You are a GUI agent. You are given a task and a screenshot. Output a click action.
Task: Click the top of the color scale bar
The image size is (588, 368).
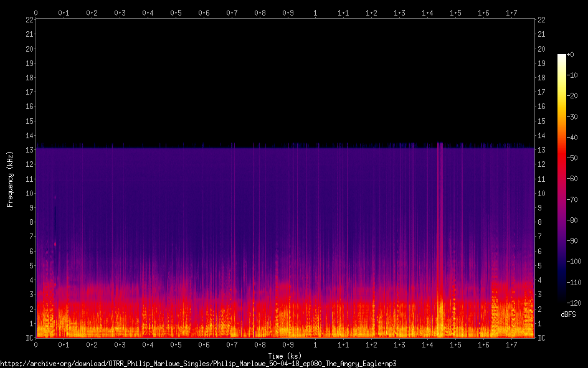click(561, 56)
